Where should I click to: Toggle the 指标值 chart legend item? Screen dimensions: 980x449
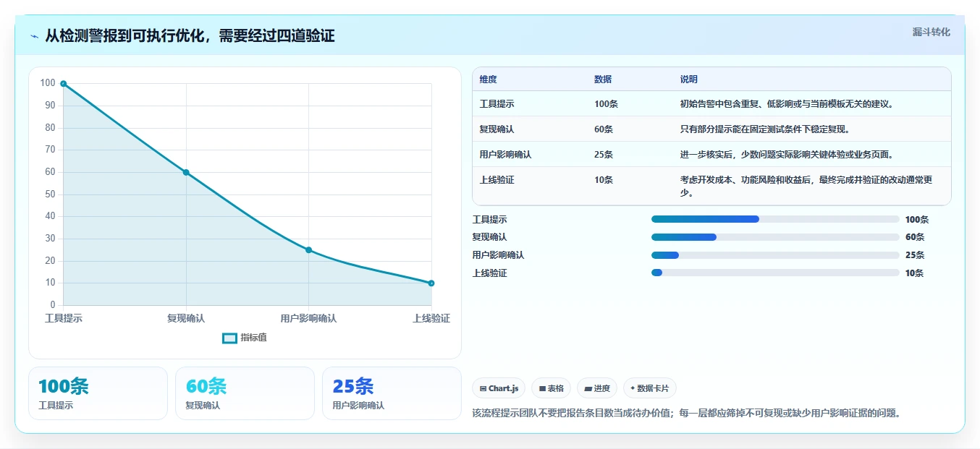[x=245, y=338]
